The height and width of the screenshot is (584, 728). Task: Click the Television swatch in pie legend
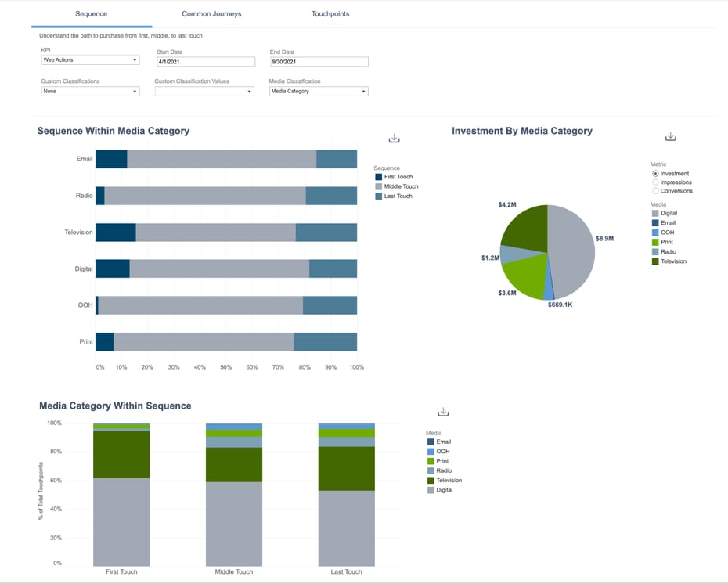click(x=655, y=261)
